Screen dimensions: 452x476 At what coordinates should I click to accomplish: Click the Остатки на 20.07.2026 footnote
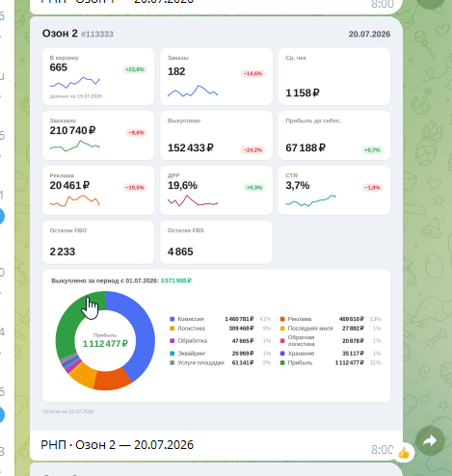67,411
